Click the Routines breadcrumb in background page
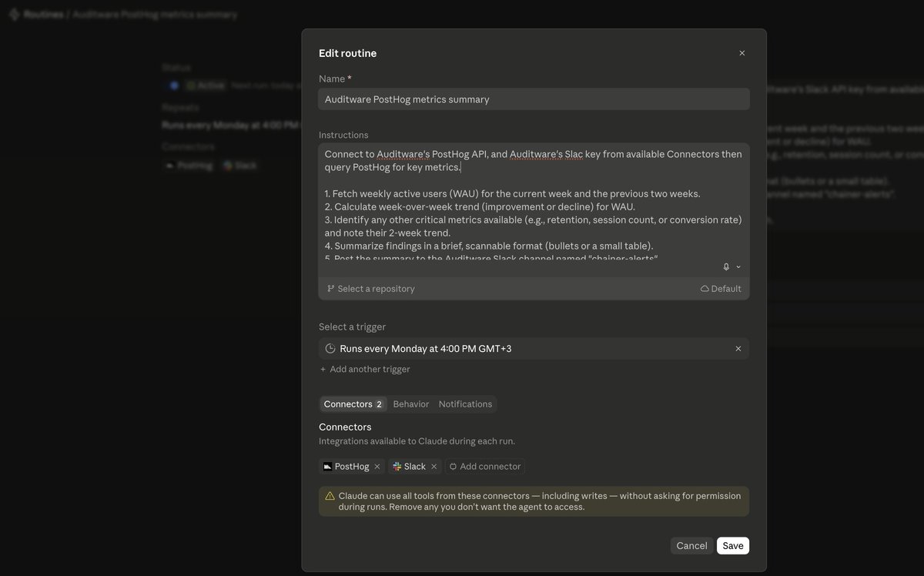 (x=43, y=15)
